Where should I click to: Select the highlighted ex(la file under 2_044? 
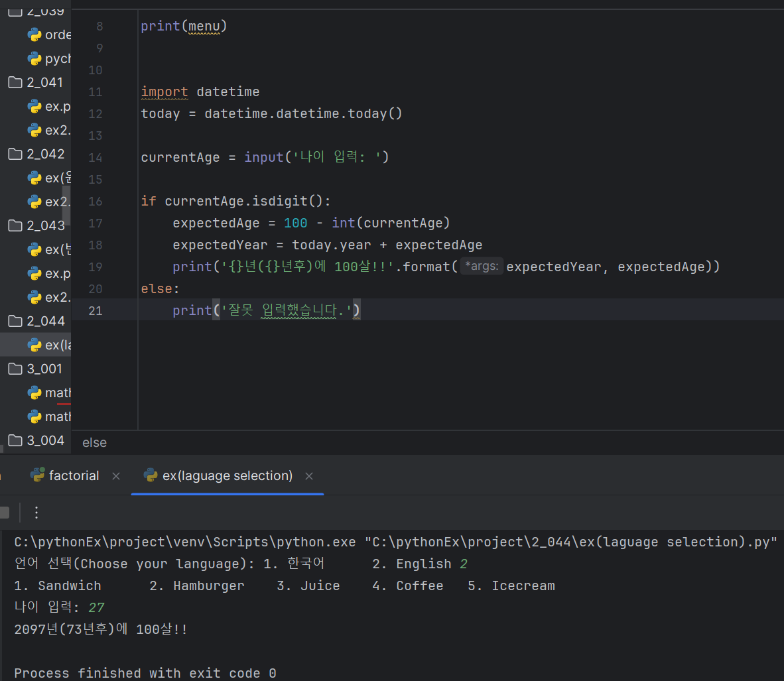(x=36, y=345)
